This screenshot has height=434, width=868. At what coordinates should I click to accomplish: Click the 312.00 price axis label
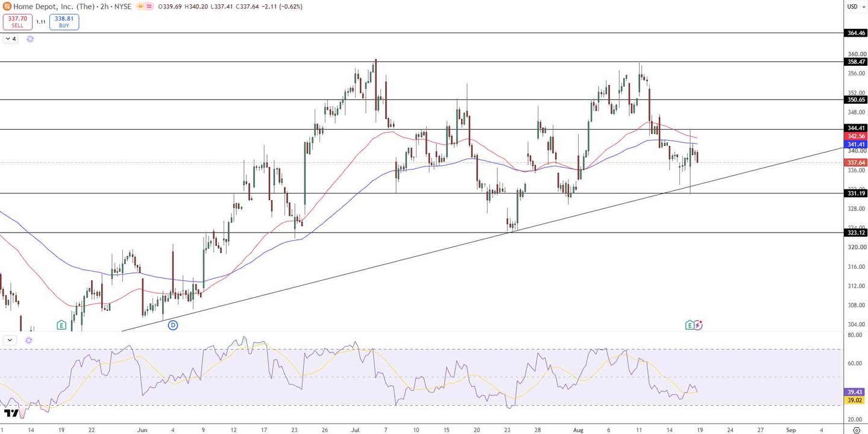click(x=857, y=286)
